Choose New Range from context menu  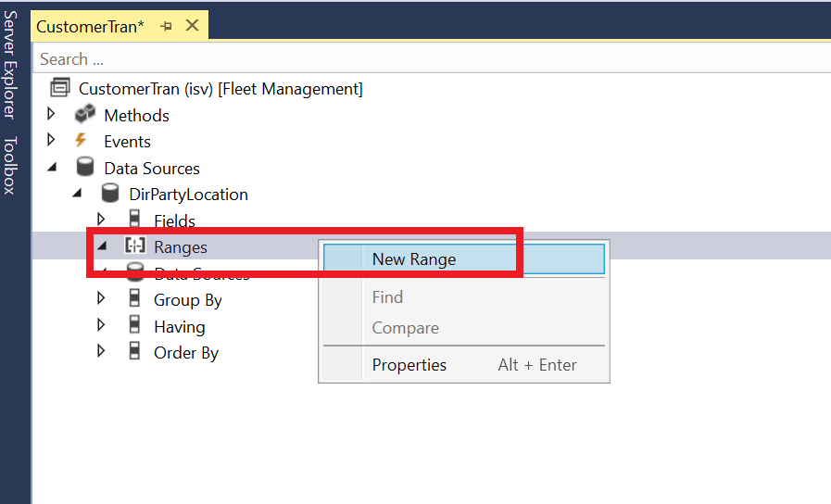coord(413,259)
